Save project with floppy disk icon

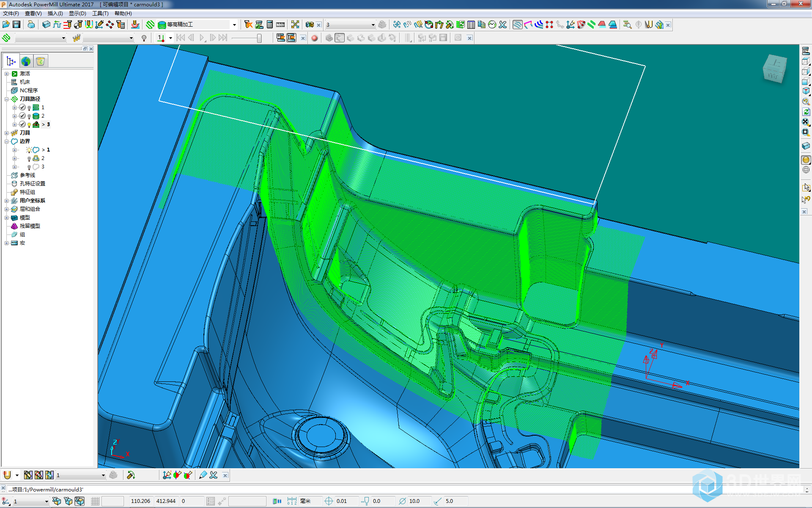pyautogui.click(x=16, y=25)
